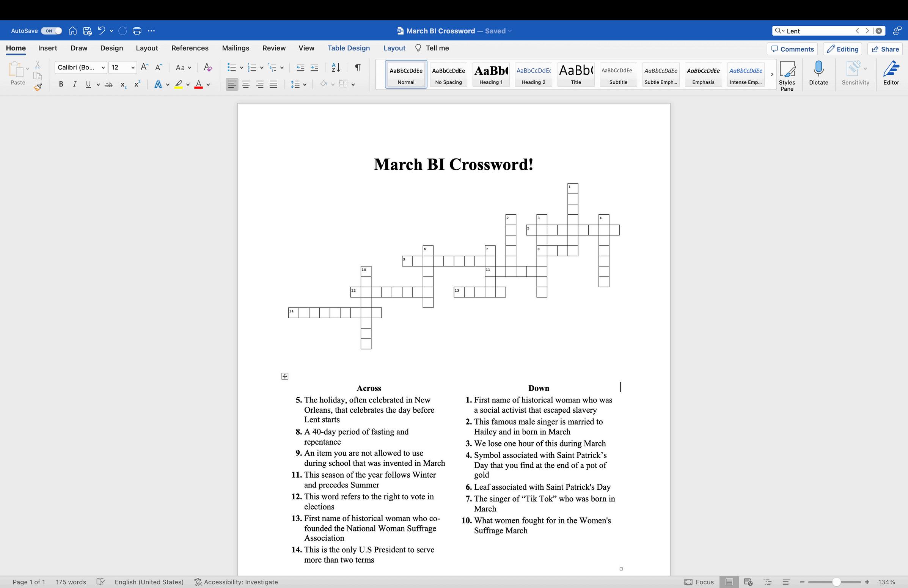Screen dimensions: 908x588
Task: Open the Editor pen icon
Action: (x=891, y=70)
